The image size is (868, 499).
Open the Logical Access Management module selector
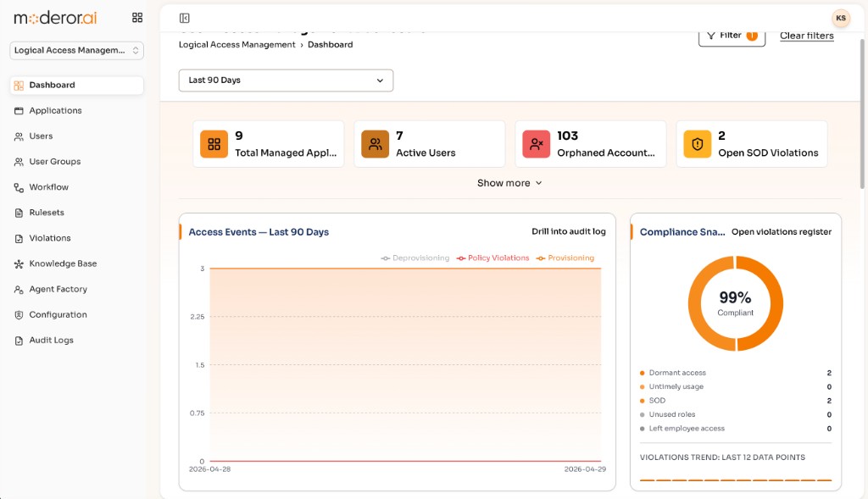(x=76, y=50)
